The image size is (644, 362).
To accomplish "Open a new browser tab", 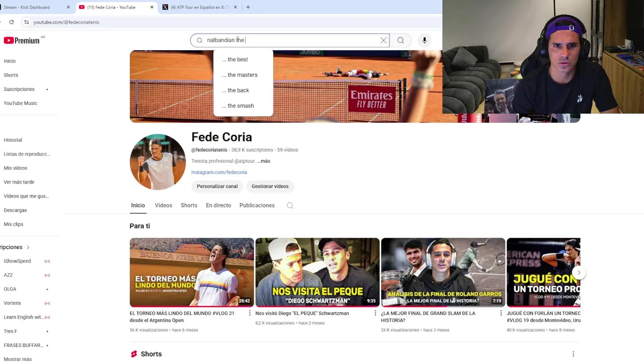I will point(248,7).
